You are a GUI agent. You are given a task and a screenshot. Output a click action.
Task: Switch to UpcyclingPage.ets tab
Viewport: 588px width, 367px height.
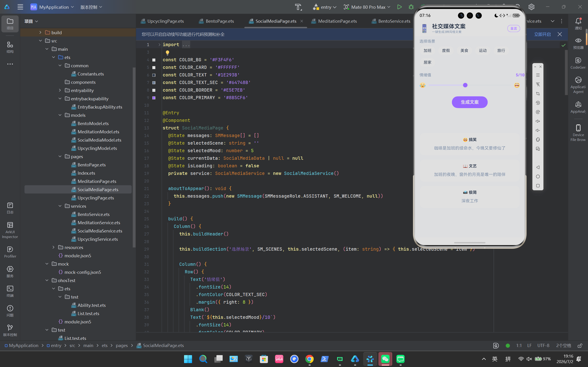click(x=162, y=21)
